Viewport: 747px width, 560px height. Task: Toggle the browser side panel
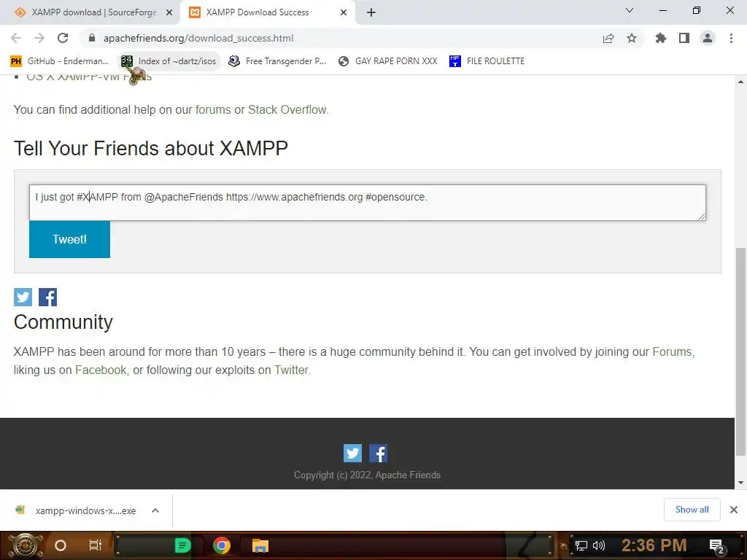click(684, 38)
